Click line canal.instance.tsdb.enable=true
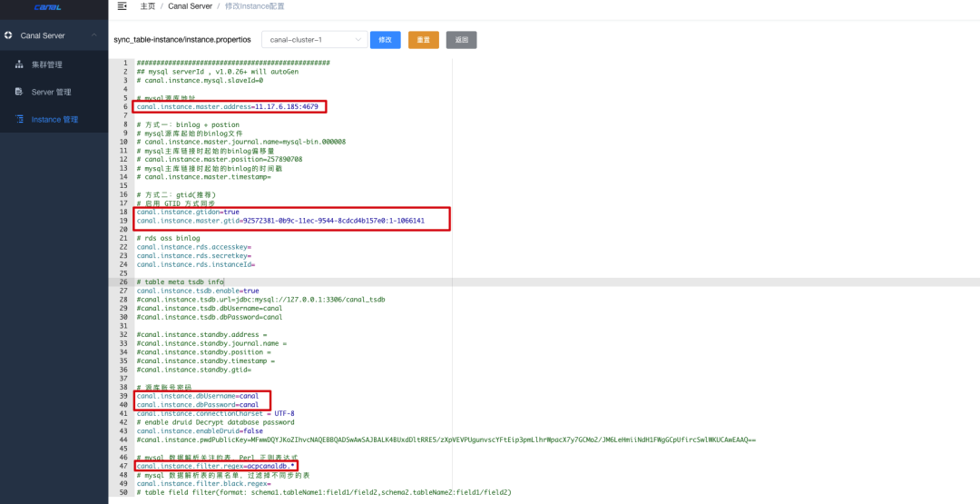980x504 pixels. click(198, 291)
